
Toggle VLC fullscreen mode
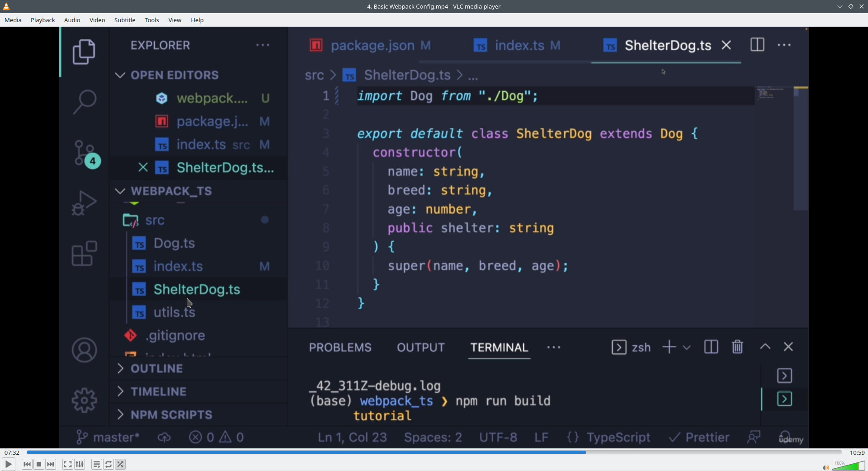68,464
